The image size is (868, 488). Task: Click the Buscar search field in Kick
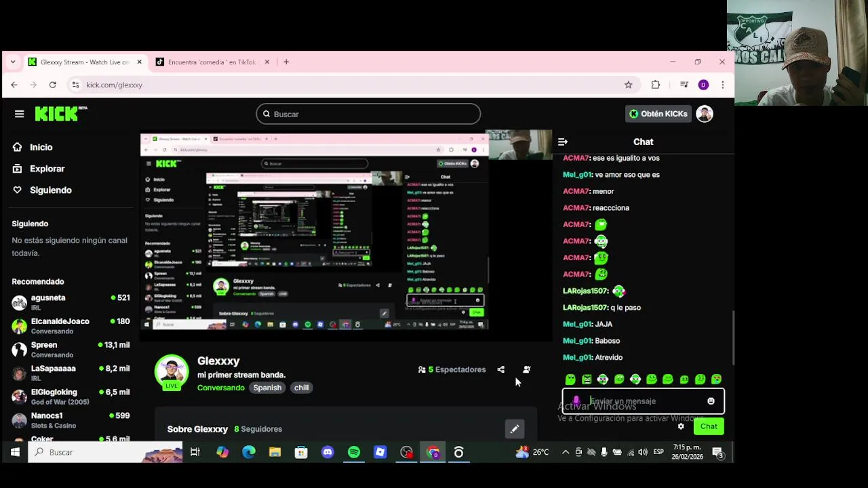click(368, 114)
